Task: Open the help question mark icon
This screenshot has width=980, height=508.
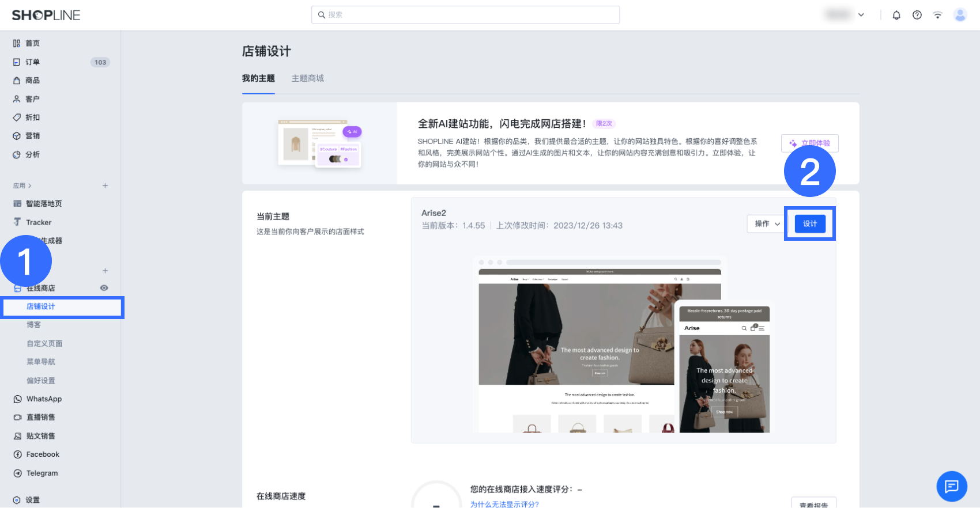Action: coord(917,15)
